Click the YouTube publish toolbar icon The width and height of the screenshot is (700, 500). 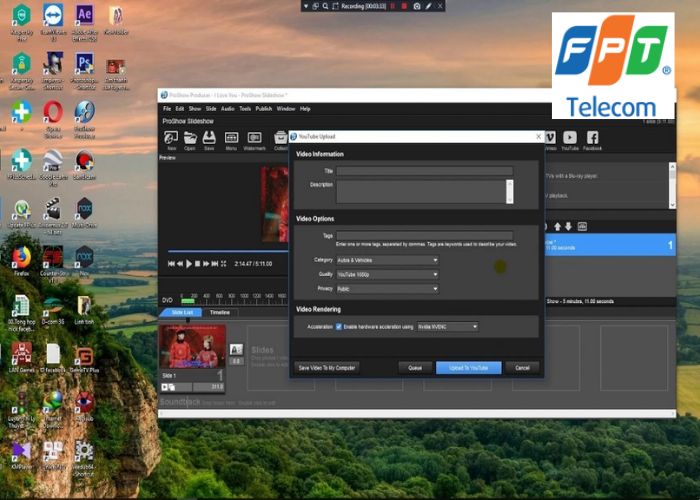click(570, 139)
